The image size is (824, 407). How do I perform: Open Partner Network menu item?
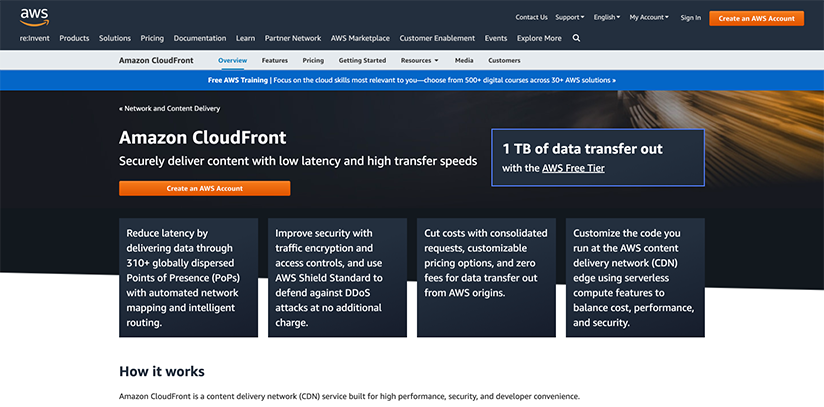(x=293, y=38)
